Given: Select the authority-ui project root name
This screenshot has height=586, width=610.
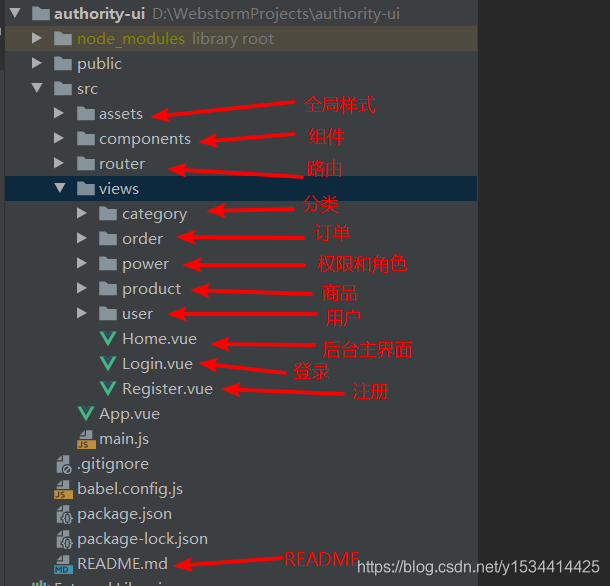Looking at the screenshot, I should (x=99, y=14).
